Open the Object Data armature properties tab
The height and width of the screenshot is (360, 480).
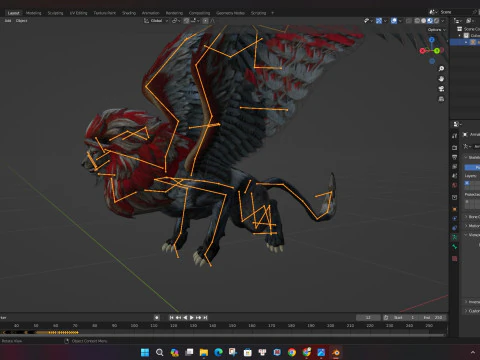(455, 237)
